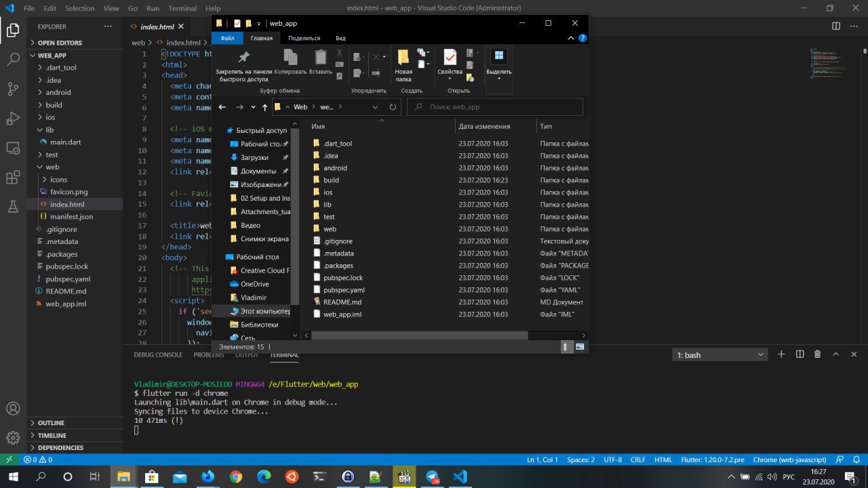Open editor More Actions ellipsis

click(x=854, y=26)
